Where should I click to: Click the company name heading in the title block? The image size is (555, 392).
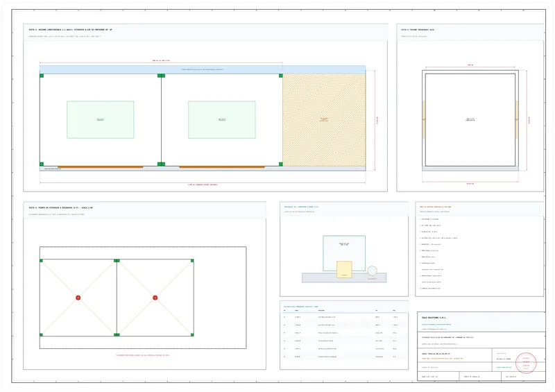(434, 318)
